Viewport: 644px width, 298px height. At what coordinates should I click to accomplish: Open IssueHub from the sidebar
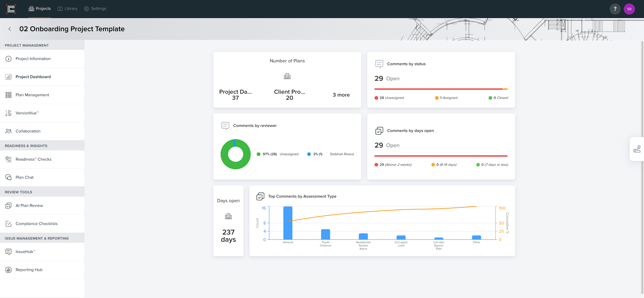tap(25, 251)
